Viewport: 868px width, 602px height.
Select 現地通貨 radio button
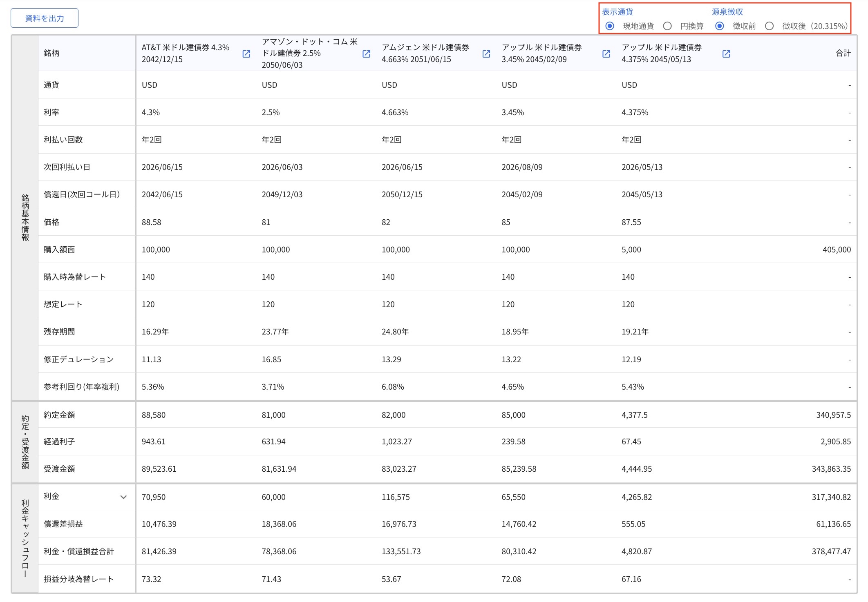[610, 26]
